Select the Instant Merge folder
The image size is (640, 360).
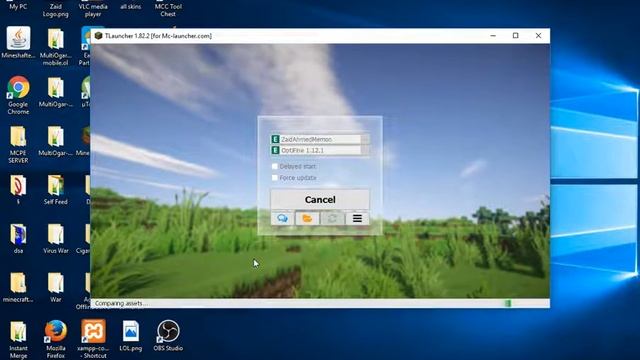pyautogui.click(x=18, y=340)
